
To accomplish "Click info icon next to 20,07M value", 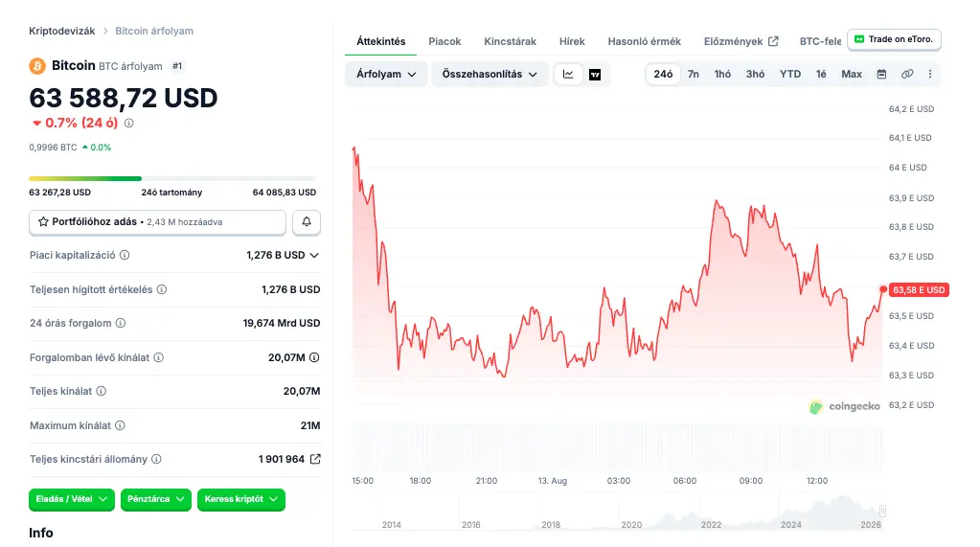I will click(x=314, y=357).
